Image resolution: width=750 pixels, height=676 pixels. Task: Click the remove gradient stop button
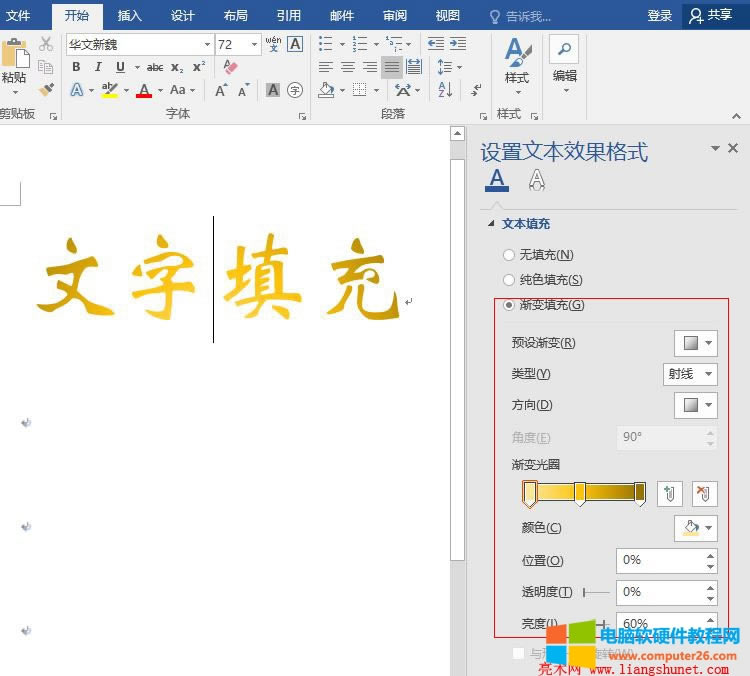[704, 493]
